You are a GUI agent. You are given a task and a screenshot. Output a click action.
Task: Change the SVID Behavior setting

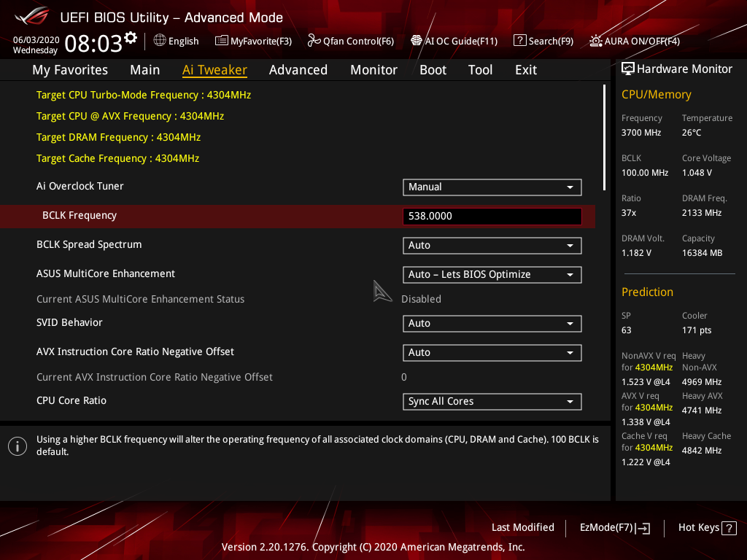[492, 323]
